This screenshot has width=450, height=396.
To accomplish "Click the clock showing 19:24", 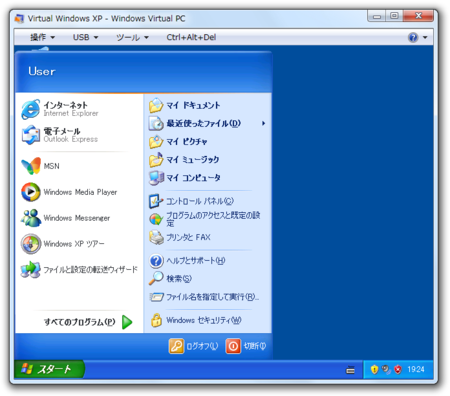I will pyautogui.click(x=416, y=369).
